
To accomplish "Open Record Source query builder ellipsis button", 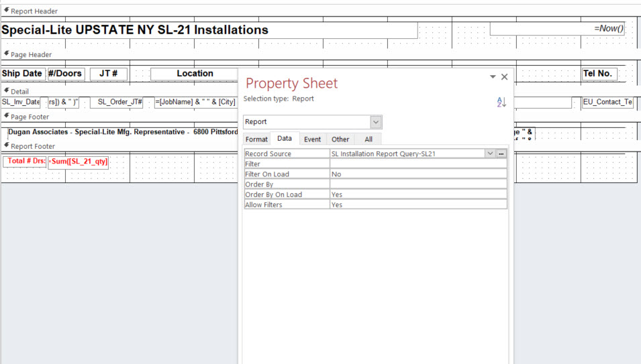I will (x=501, y=154).
